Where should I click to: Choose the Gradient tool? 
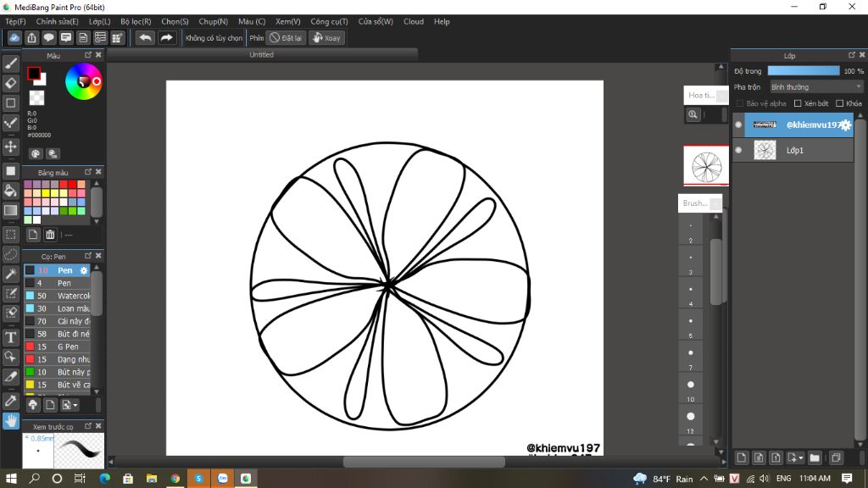pyautogui.click(x=10, y=210)
